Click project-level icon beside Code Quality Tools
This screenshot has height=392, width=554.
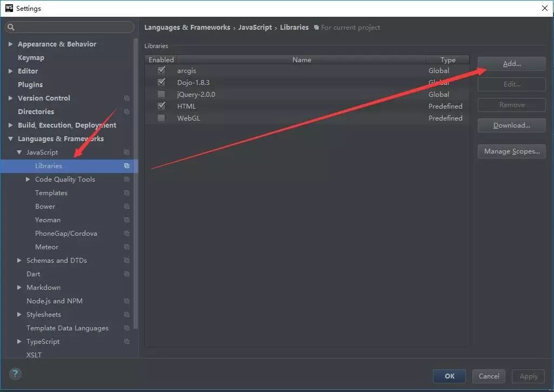coord(126,180)
